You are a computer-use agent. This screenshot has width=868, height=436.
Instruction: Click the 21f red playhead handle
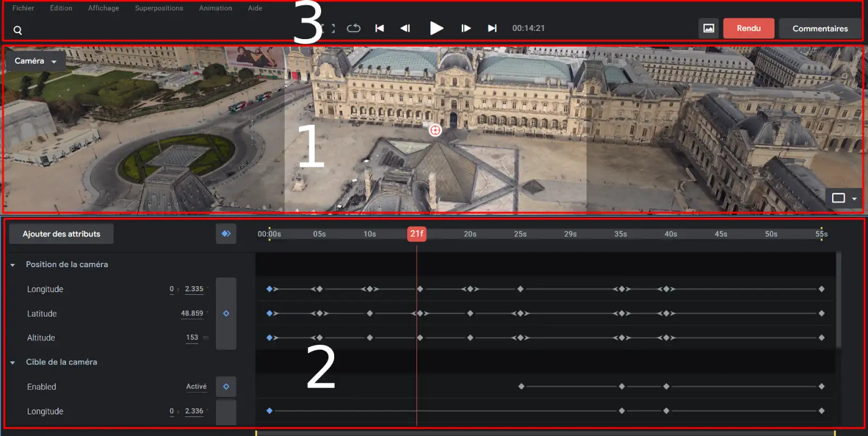coord(417,234)
